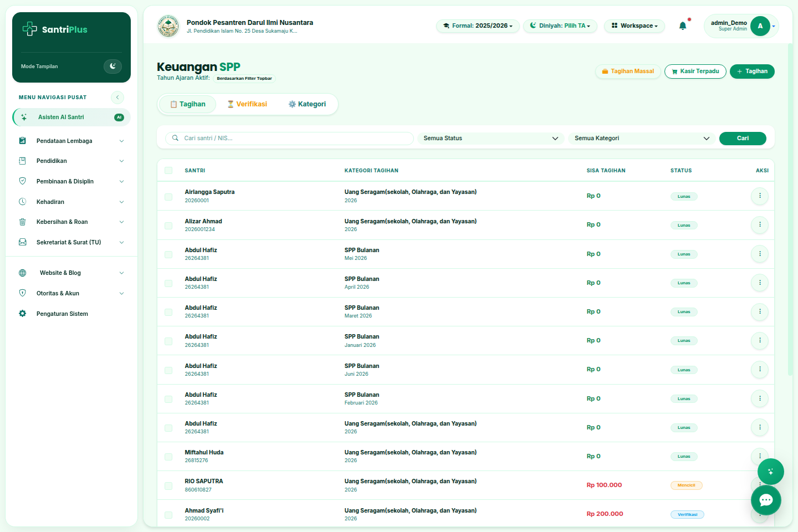Click the Rp 100.000 remaining bill amount
This screenshot has height=532, width=798.
604,485
